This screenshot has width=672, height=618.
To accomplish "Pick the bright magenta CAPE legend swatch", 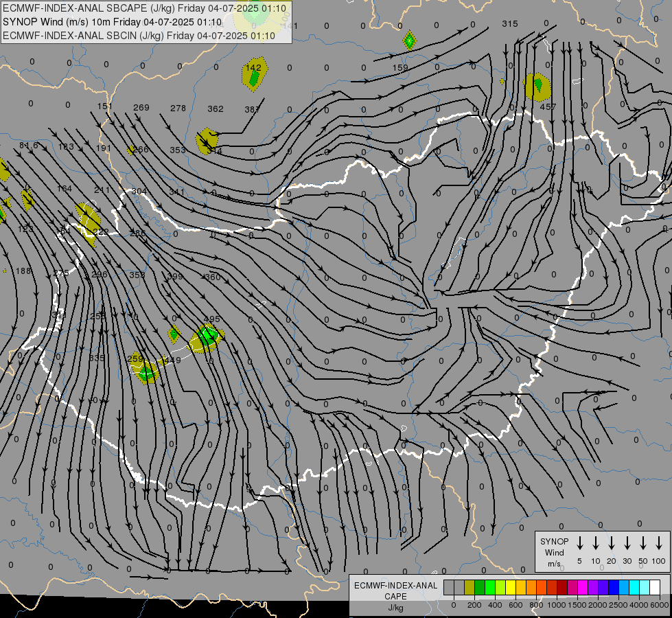I will click(x=583, y=588).
